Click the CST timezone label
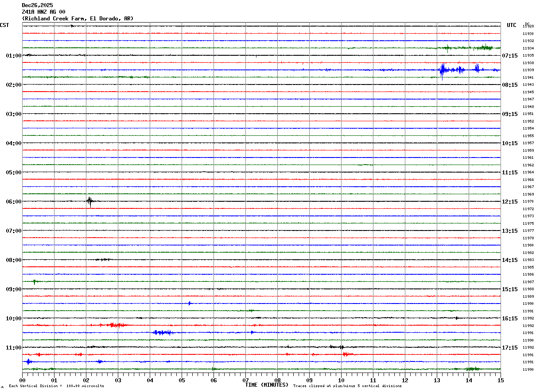Screen dimensions: 536x392 point(4,25)
